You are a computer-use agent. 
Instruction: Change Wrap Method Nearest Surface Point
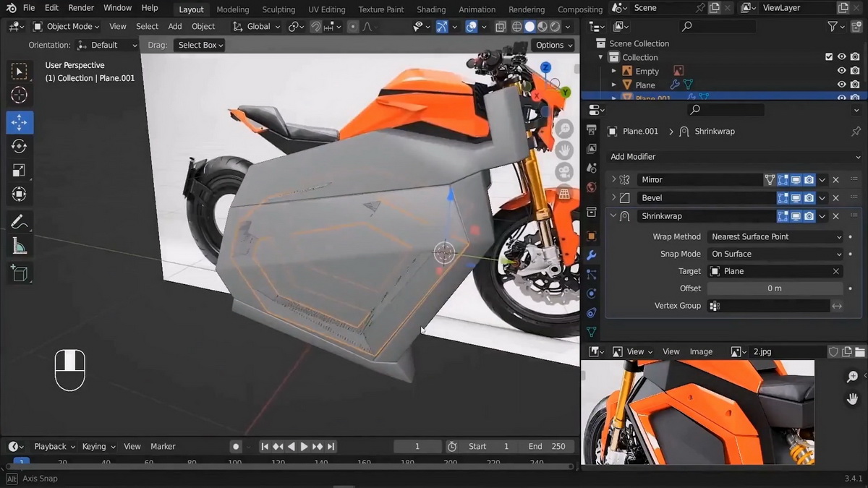point(775,236)
